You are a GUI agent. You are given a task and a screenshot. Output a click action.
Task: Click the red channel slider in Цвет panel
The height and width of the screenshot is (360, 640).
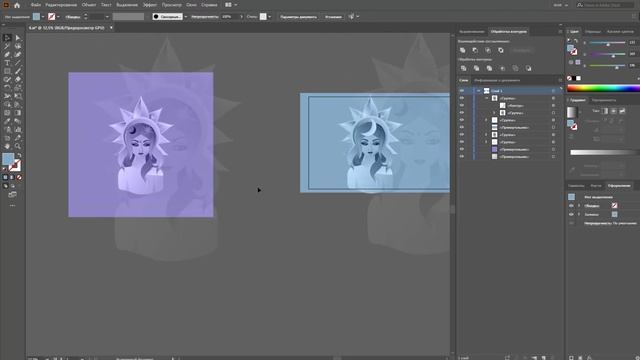[607, 42]
